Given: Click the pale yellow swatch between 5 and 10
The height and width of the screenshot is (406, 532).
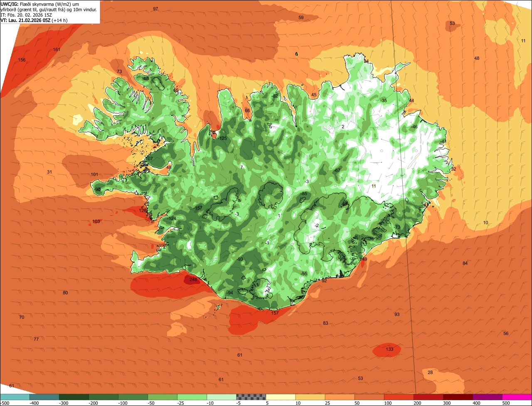Looking at the screenshot, I should click(x=281, y=397).
